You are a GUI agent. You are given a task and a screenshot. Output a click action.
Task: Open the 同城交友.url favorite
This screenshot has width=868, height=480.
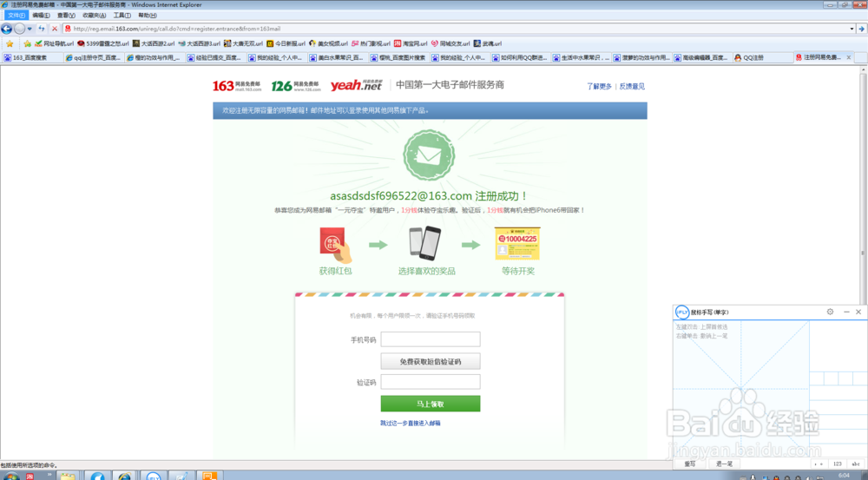point(450,43)
